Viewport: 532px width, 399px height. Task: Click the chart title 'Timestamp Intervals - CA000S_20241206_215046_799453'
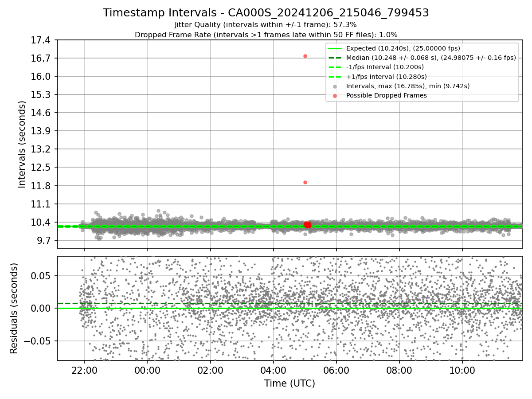(266, 13)
